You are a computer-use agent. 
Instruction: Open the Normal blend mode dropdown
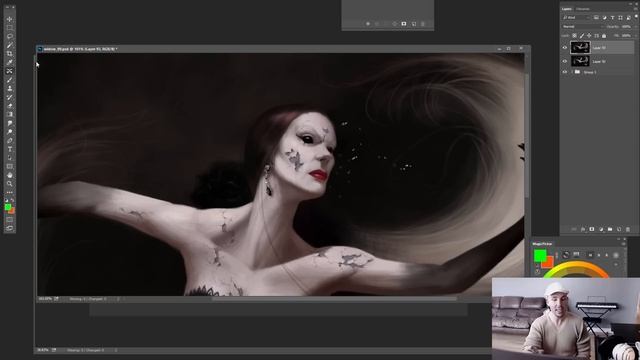[584, 27]
